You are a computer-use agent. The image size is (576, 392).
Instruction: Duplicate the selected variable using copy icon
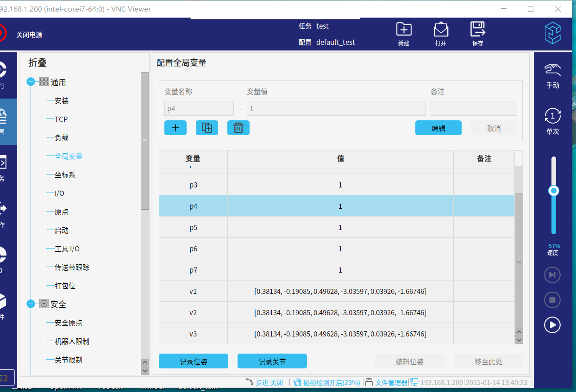pyautogui.click(x=207, y=128)
